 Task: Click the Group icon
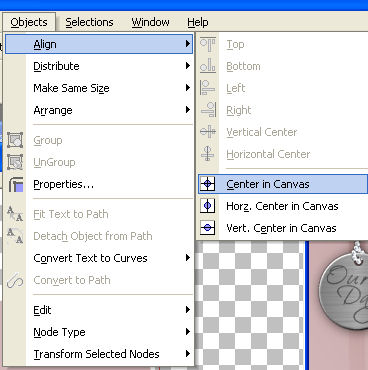point(15,140)
